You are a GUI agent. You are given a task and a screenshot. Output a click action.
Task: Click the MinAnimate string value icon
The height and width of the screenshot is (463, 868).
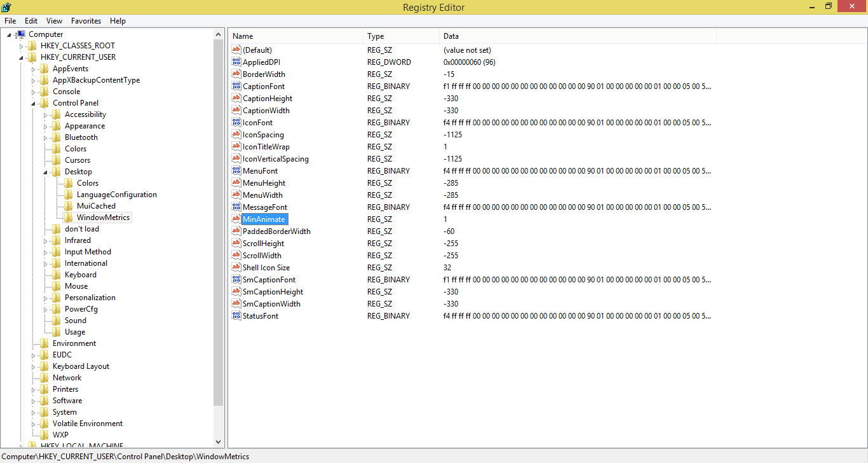pos(236,219)
